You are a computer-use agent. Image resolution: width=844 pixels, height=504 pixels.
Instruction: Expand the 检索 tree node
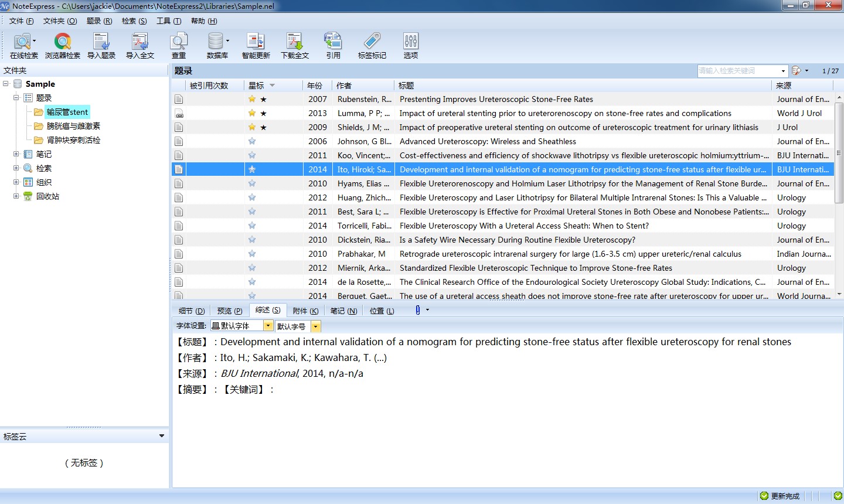click(x=16, y=168)
